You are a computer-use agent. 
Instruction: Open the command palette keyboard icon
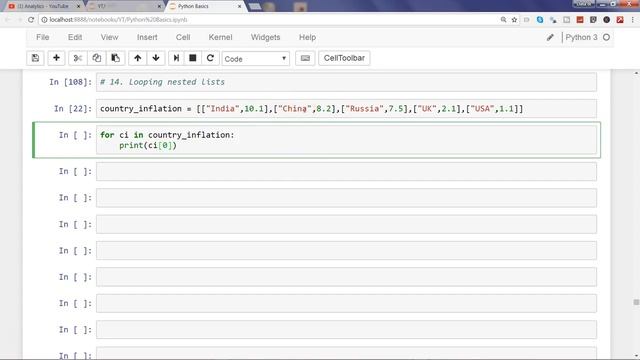pyautogui.click(x=305, y=58)
